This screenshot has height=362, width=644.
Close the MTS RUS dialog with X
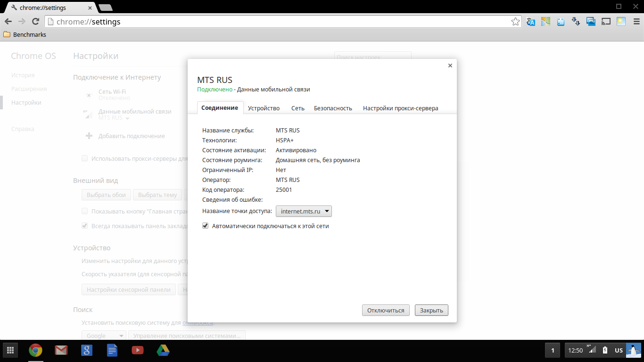point(450,66)
